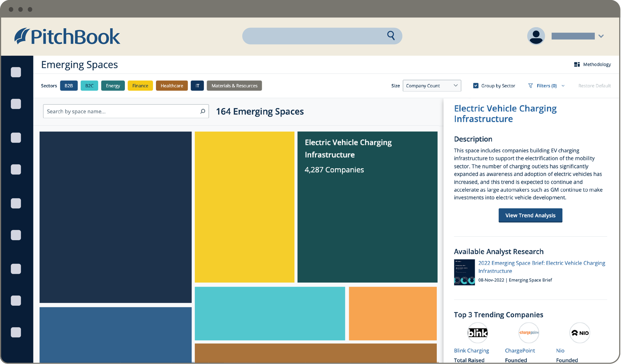
Task: Choose the IT sector tag
Action: [x=197, y=86]
